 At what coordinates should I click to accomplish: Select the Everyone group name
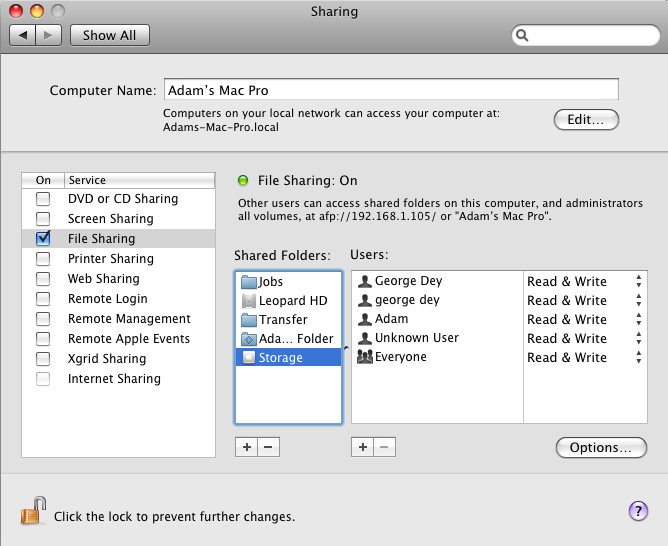[x=400, y=357]
